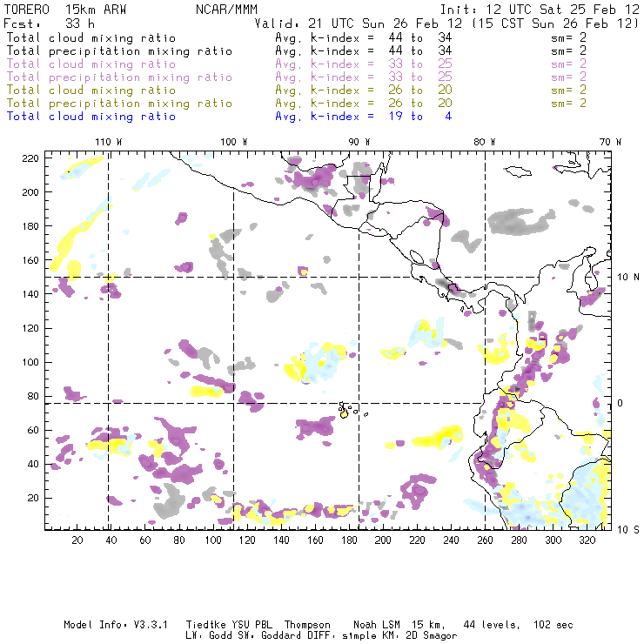
Task: Click the black 'Total cloud mixing ratio' legend line
Action: [91, 37]
